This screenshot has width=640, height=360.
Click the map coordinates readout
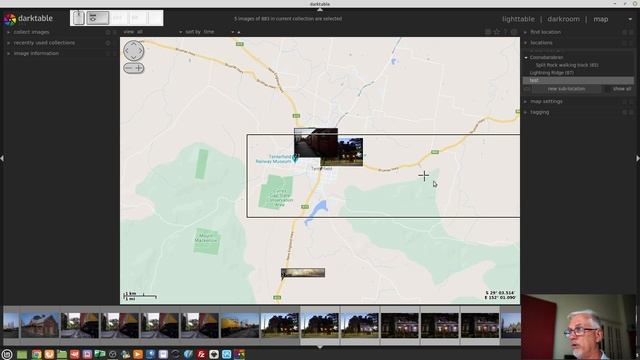(x=500, y=295)
